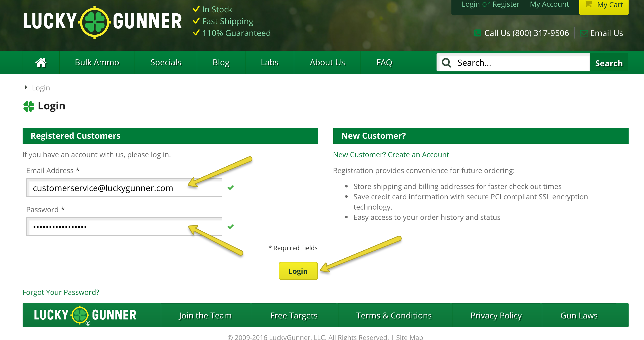Expand the Specials navigation menu
644x340 pixels.
pyautogui.click(x=166, y=62)
